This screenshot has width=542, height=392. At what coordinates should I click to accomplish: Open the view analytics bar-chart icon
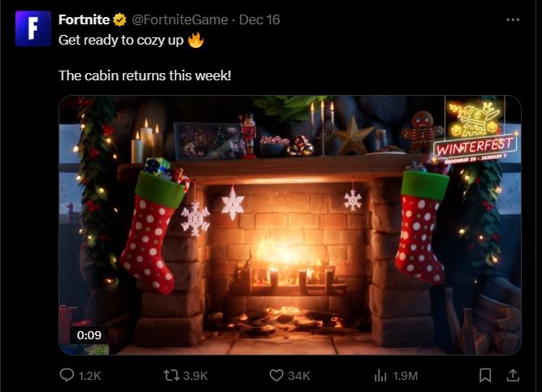pyautogui.click(x=379, y=375)
